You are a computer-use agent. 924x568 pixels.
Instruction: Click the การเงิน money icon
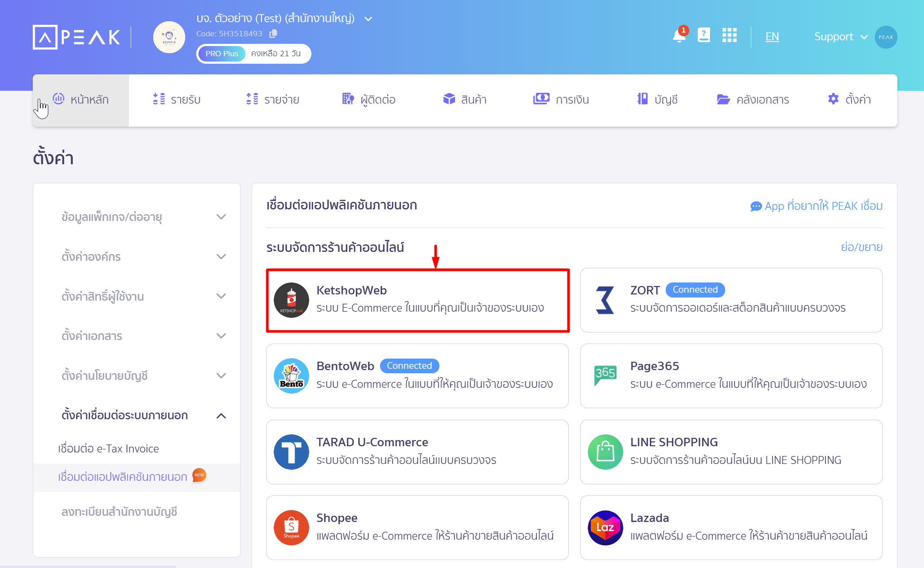[x=541, y=99]
